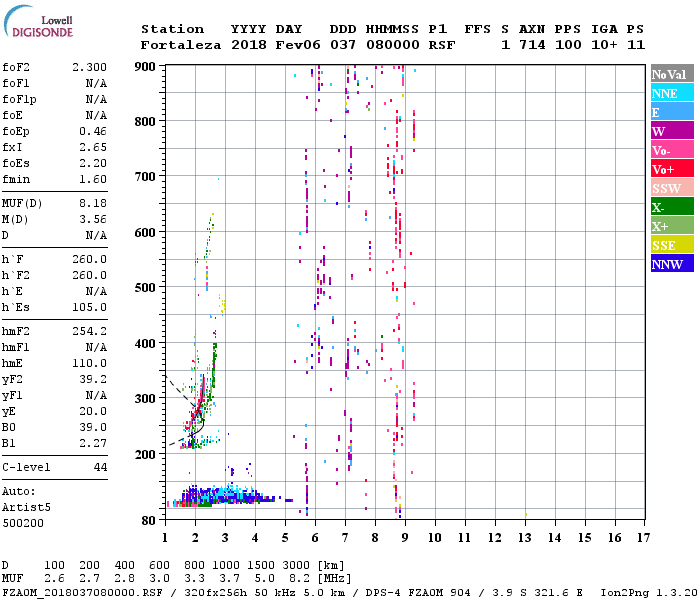
Task: Click the Ion2Png 1.3.20 version text
Action: [x=649, y=592]
